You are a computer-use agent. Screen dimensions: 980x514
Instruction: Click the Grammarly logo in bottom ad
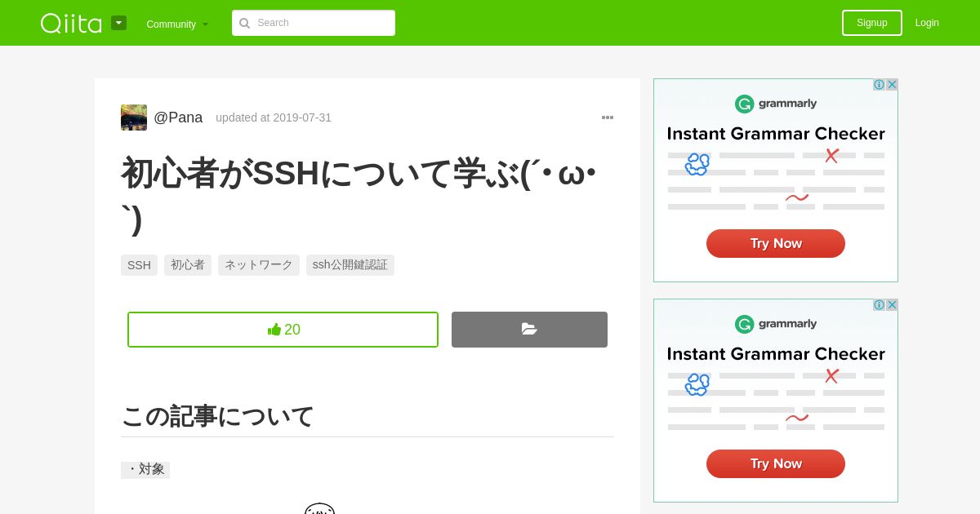tap(776, 324)
